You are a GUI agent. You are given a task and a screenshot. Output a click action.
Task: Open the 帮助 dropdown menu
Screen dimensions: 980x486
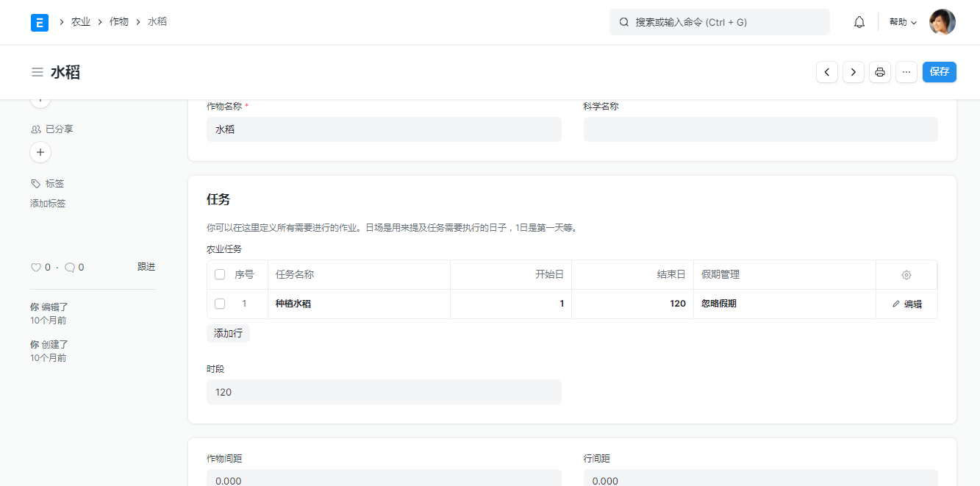pos(903,22)
